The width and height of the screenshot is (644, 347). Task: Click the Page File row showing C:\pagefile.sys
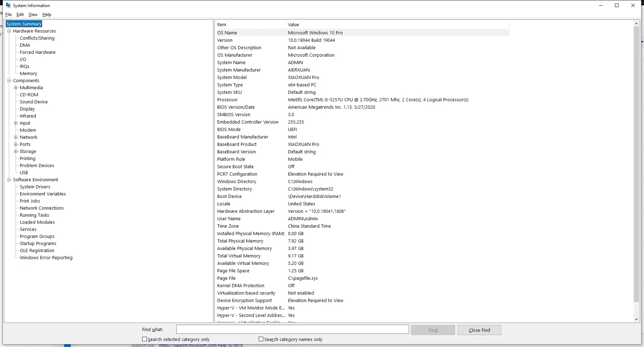362,278
